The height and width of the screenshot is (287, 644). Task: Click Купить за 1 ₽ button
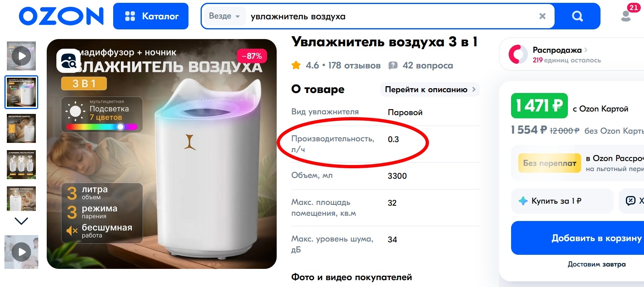coord(562,201)
